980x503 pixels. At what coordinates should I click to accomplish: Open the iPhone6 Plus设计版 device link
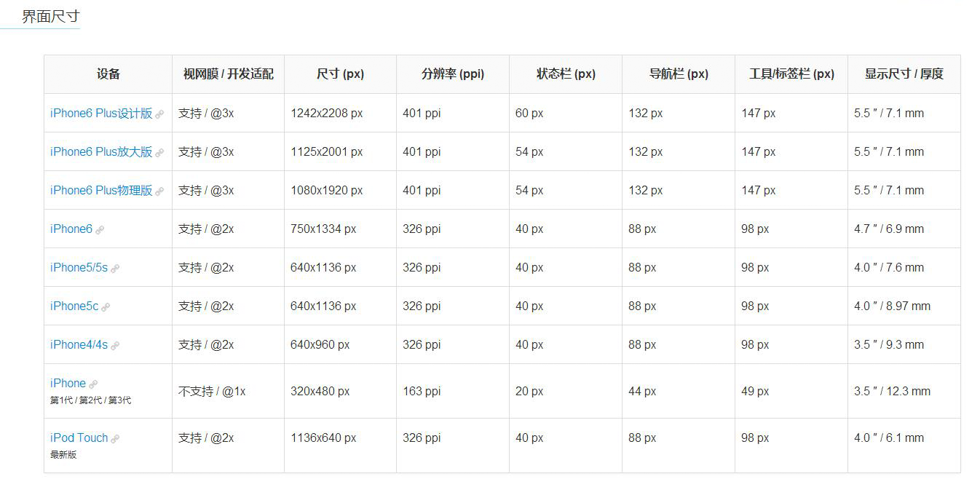pos(101,114)
